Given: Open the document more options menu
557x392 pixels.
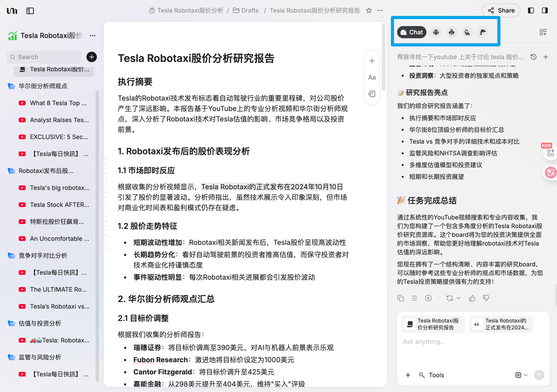Looking at the screenshot, I should pyautogui.click(x=380, y=10).
